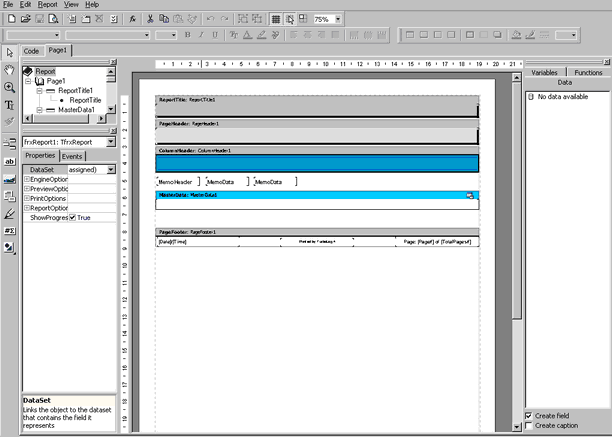Select the ColumnHeader1 band header
This screenshot has height=437, width=612.
[x=317, y=150]
